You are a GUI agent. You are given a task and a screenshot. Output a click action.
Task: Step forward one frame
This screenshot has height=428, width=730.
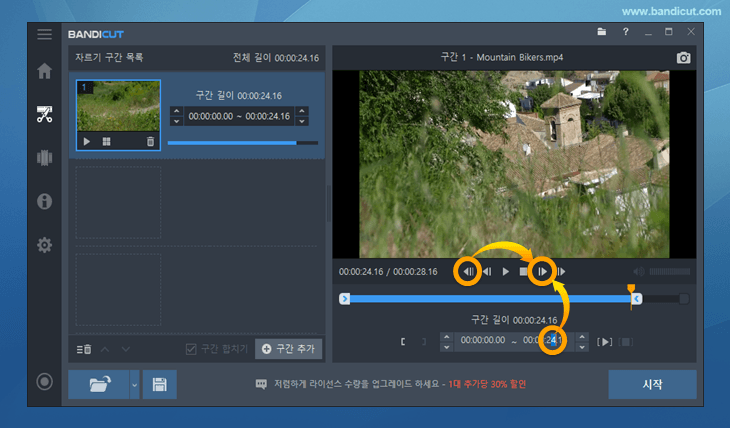(542, 272)
